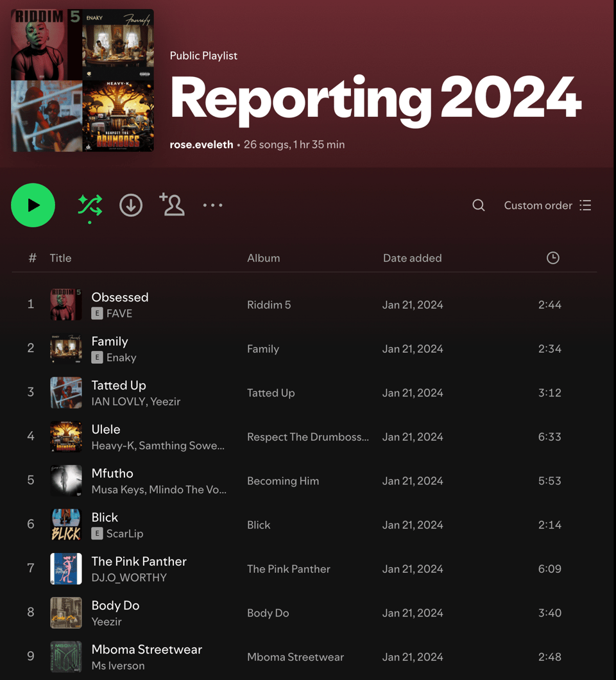The width and height of the screenshot is (616, 680).
Task: Sort songs by Date added column
Action: coord(412,258)
